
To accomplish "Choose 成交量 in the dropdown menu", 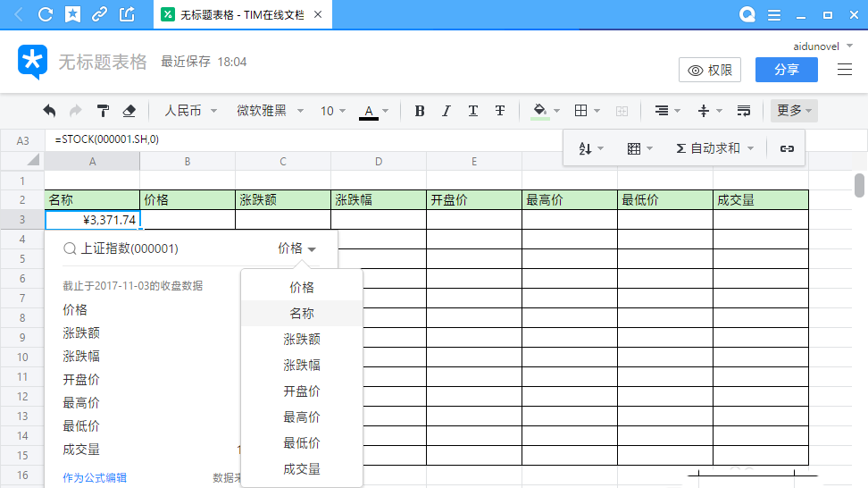I will [302, 469].
